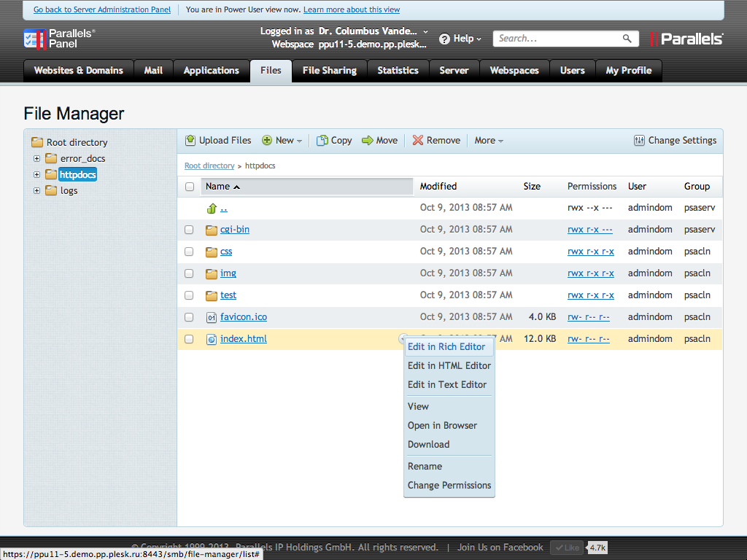
Task: Tick the checkbox for cgi-bin folder
Action: [x=189, y=230]
